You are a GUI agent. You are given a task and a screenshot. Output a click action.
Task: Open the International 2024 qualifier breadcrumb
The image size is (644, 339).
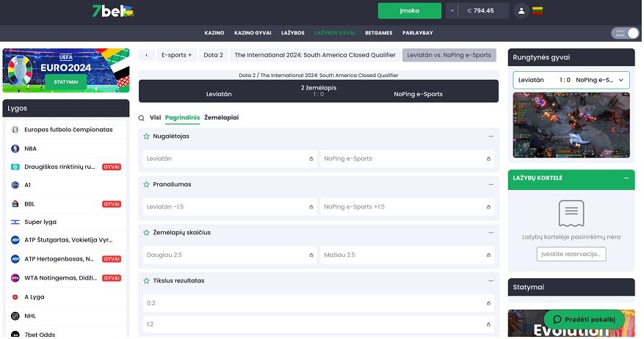click(x=315, y=55)
